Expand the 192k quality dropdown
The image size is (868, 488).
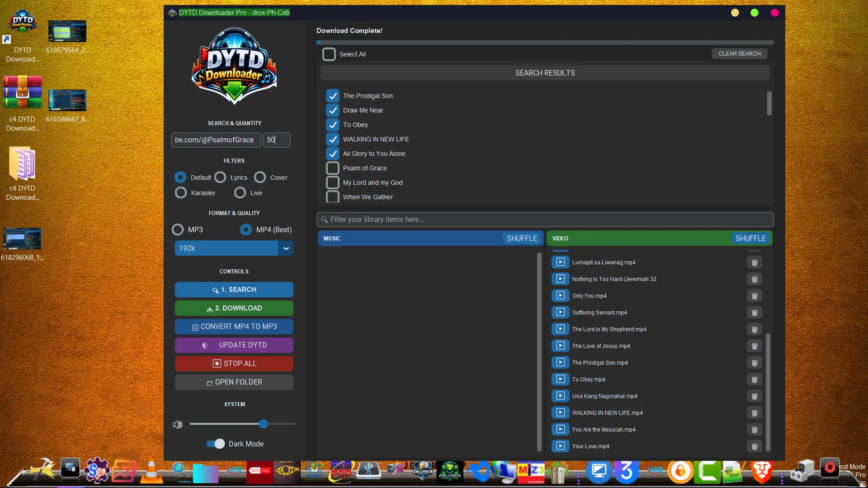coord(286,248)
